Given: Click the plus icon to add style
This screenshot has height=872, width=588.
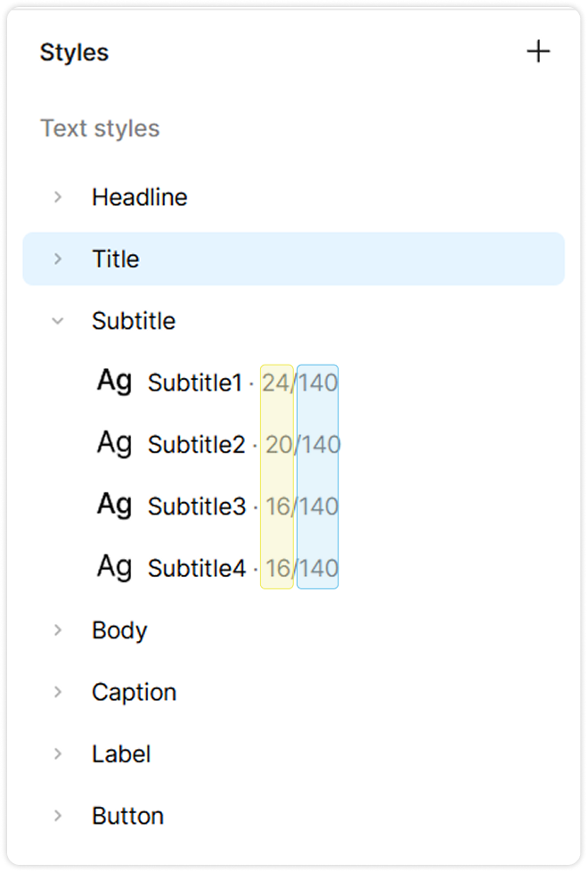Looking at the screenshot, I should point(538,52).
